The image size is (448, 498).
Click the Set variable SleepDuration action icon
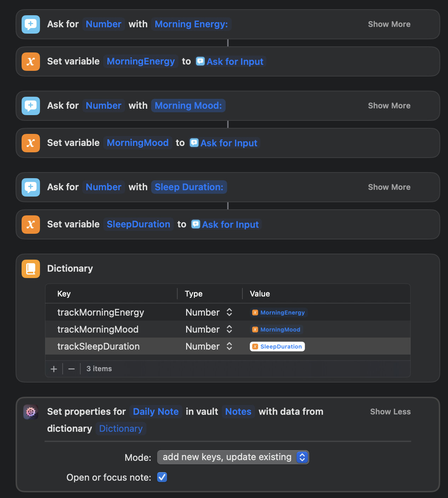pos(31,225)
